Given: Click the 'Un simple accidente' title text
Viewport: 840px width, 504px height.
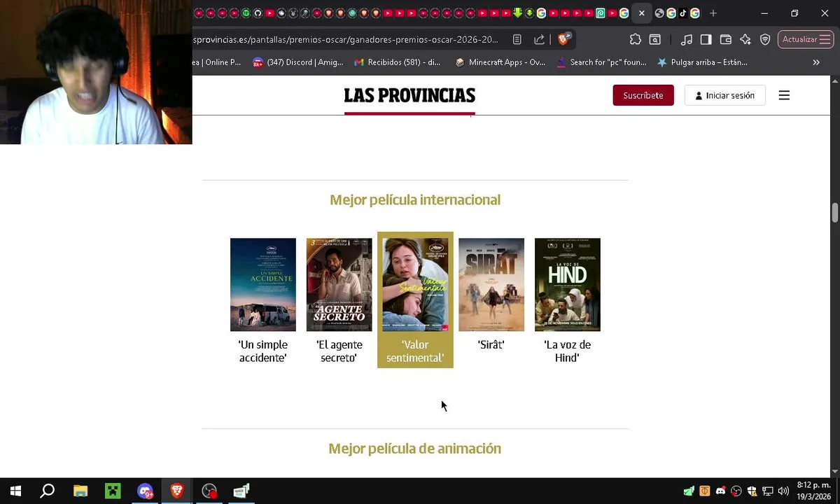Looking at the screenshot, I should coord(263,351).
